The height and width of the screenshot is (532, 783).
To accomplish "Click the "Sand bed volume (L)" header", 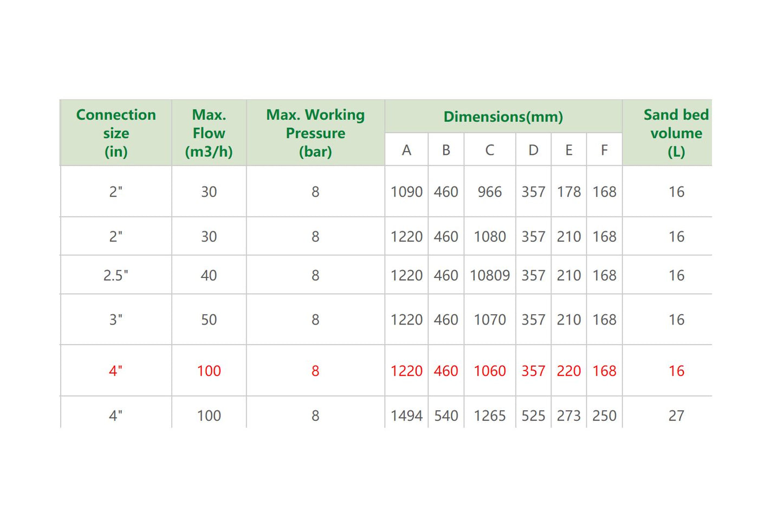I will click(x=676, y=133).
